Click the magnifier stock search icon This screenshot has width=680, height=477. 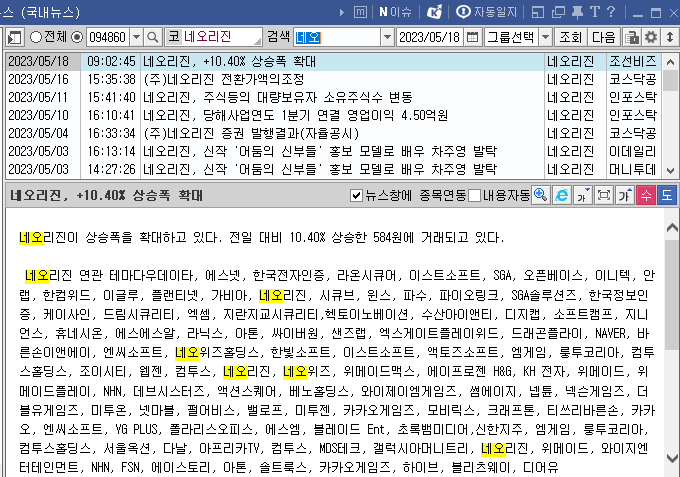153,37
